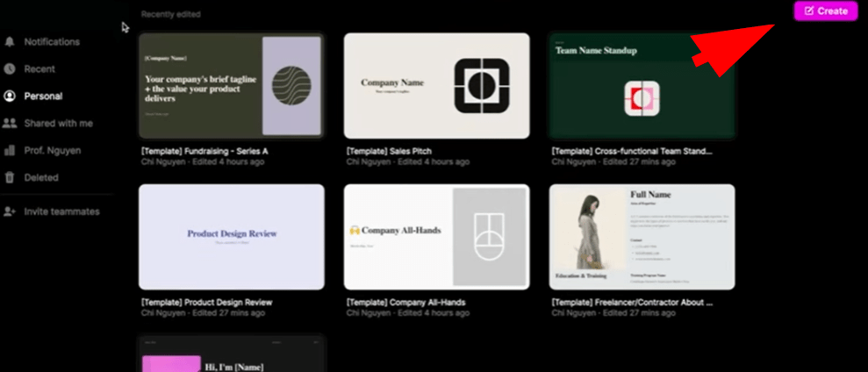Click the Prof. Nguyen bar chart icon

click(10, 151)
